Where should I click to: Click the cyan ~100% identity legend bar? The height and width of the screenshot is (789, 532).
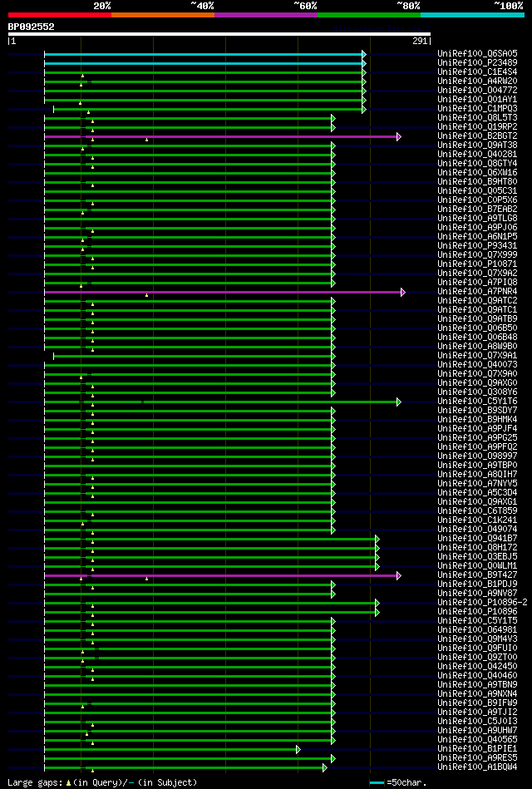[472, 15]
